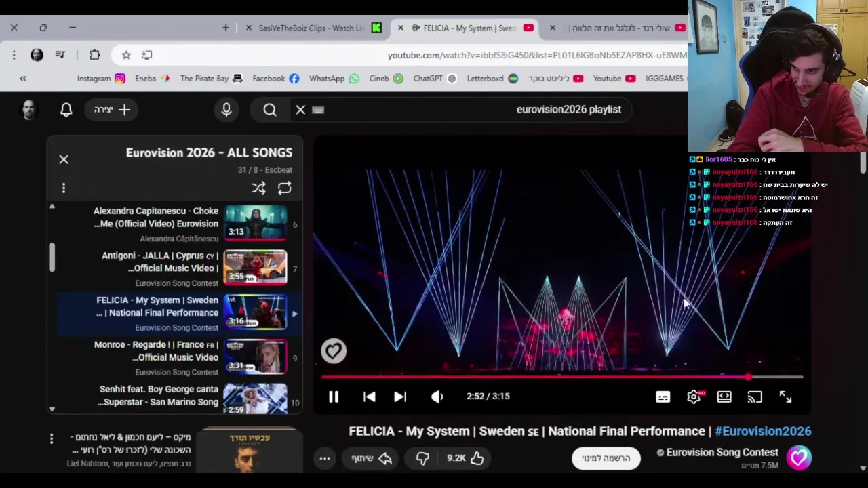Image resolution: width=868 pixels, height=488 pixels.
Task: Enter fullscreen mode
Action: pyautogui.click(x=785, y=397)
